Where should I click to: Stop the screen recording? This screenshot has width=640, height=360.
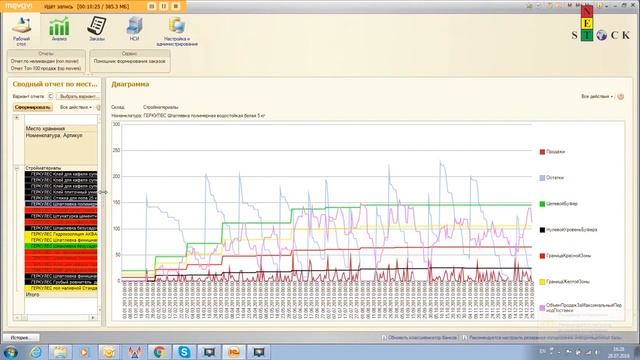pyautogui.click(x=176, y=6)
